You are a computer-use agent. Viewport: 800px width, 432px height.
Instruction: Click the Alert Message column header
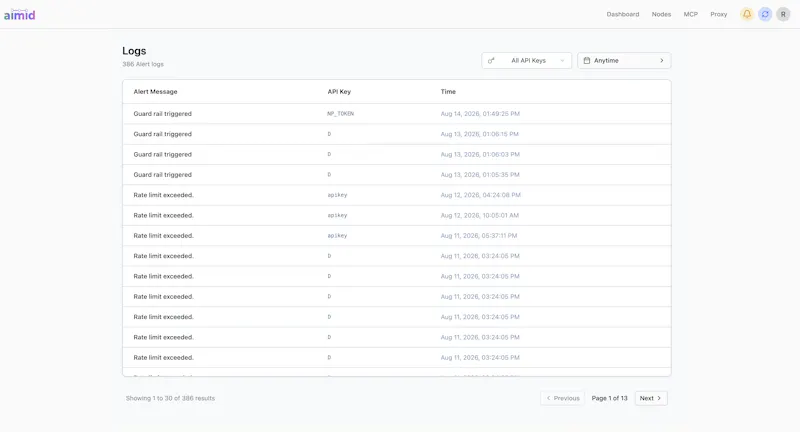pyautogui.click(x=155, y=92)
